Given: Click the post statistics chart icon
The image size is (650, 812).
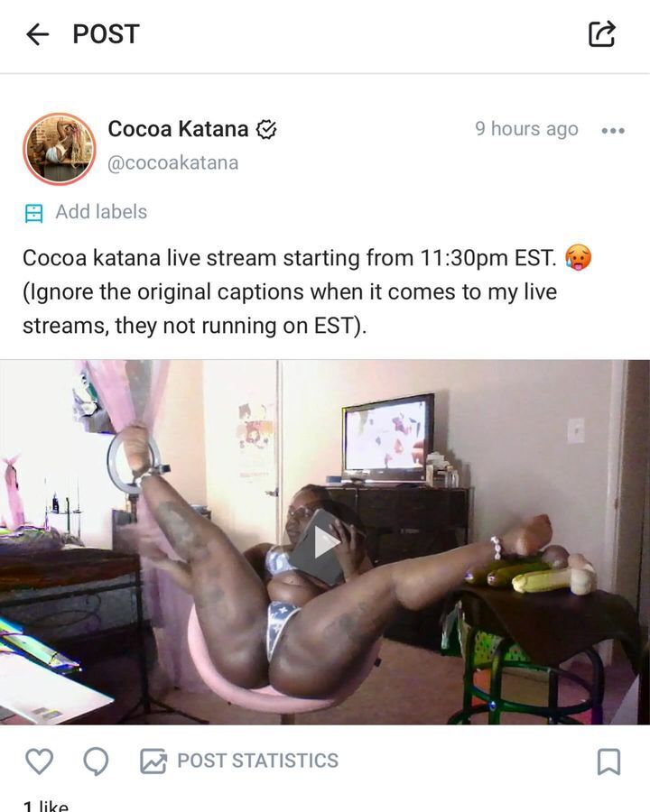Looking at the screenshot, I should coord(153,761).
